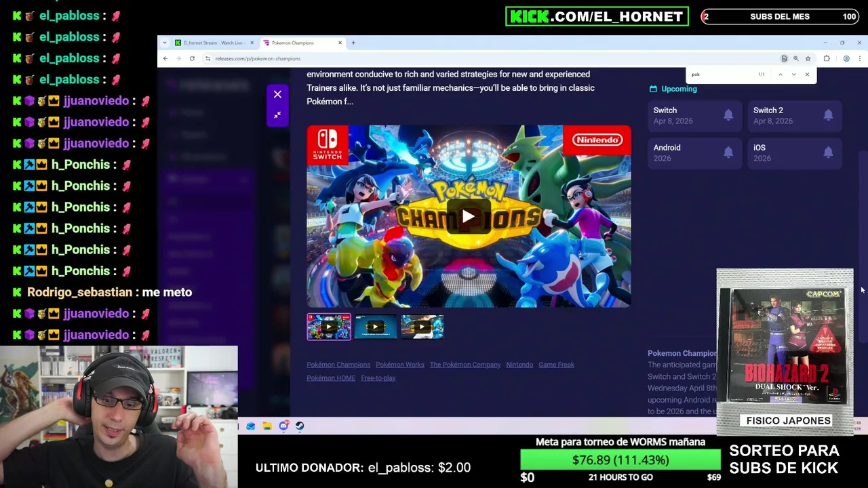Switch to El_hornet Stream browser tab
The width and height of the screenshot is (868, 488).
tap(213, 43)
